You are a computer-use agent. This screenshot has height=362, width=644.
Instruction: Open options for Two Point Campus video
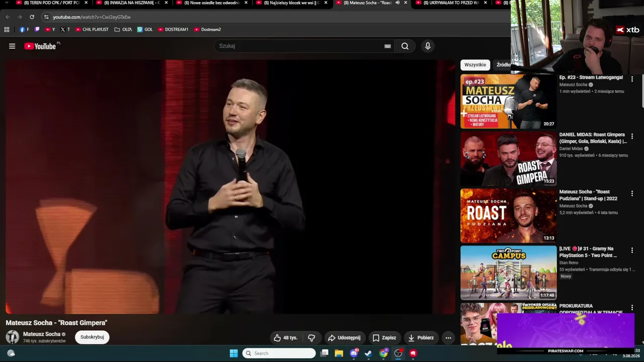(x=632, y=250)
